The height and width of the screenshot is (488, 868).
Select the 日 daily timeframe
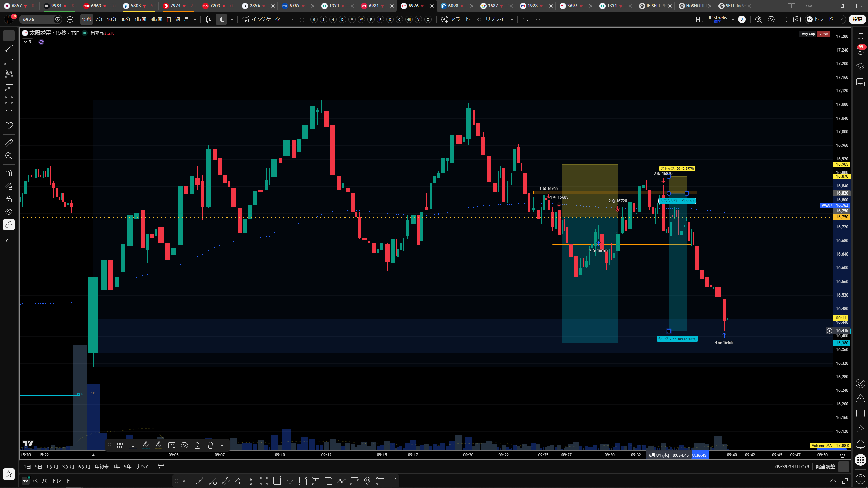169,19
